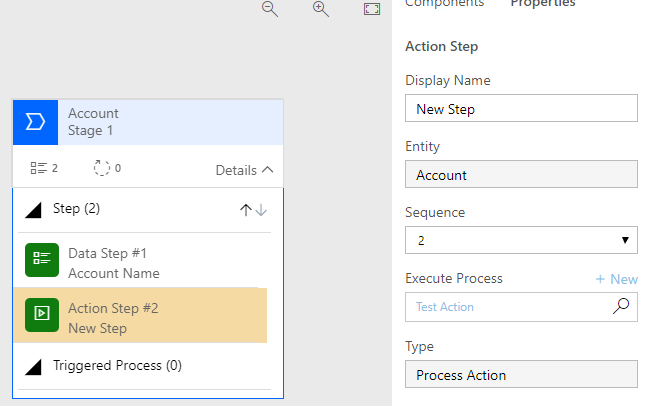The height and width of the screenshot is (406, 651).
Task: Select the Data Step #1 green icon
Action: point(42,260)
